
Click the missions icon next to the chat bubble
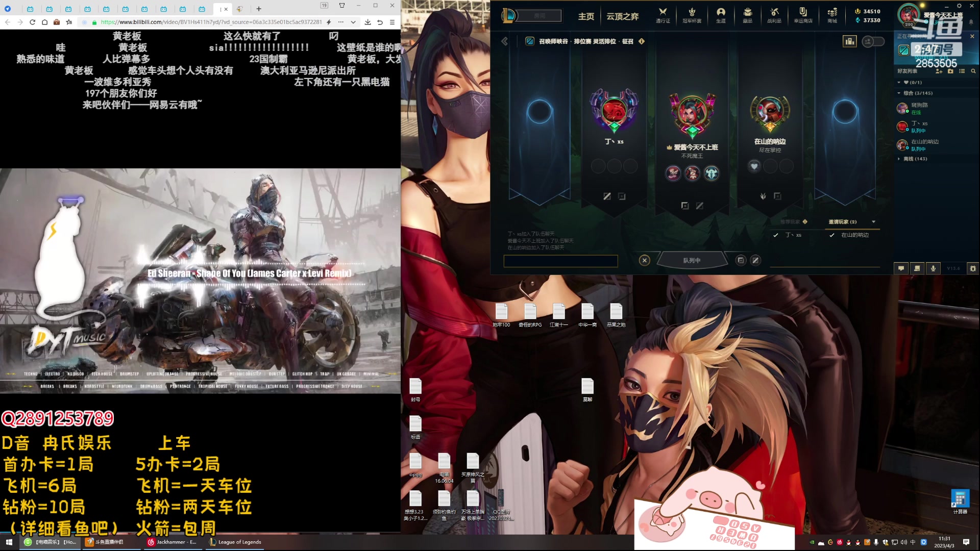[x=917, y=268]
